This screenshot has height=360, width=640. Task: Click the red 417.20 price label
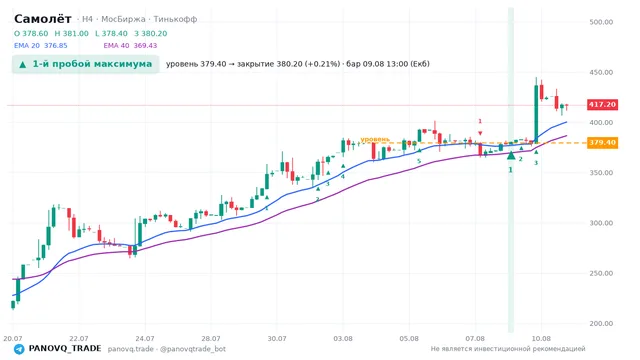602,104
